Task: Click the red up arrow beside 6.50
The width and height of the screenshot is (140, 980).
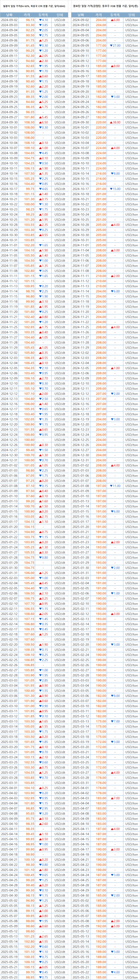Action: coord(40,123)
